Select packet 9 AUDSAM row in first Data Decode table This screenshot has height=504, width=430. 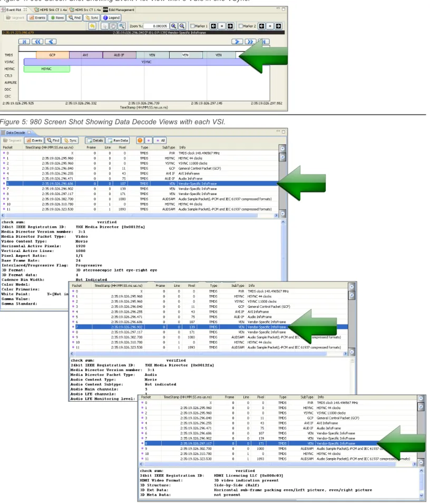(x=140, y=199)
